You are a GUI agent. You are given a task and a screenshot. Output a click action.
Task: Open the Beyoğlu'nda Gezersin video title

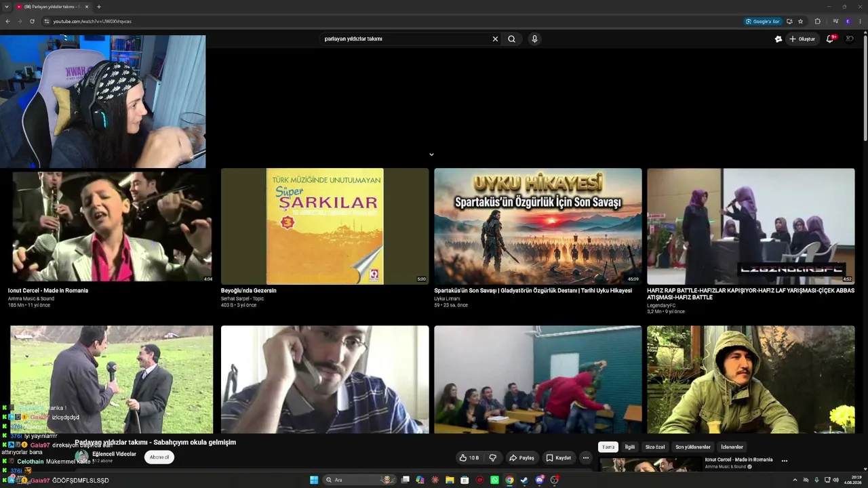coord(249,291)
